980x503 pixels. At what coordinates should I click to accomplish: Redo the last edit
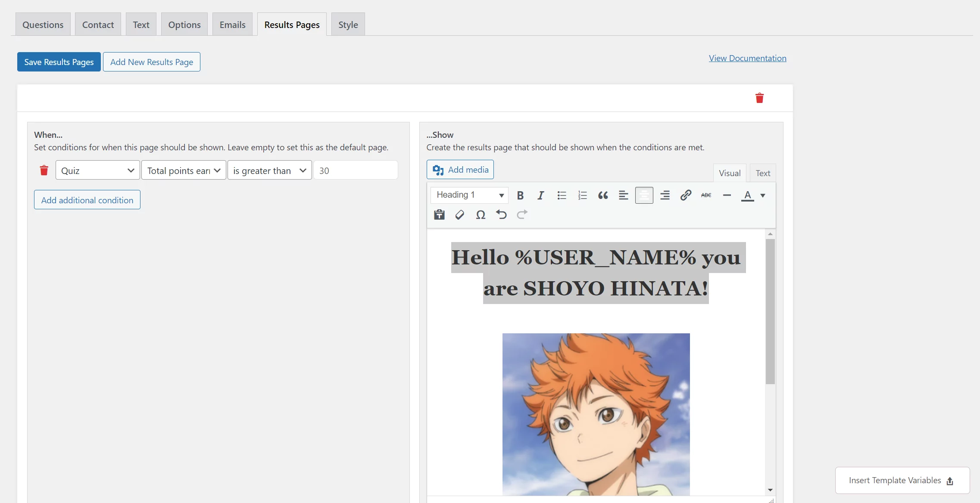coord(522,214)
